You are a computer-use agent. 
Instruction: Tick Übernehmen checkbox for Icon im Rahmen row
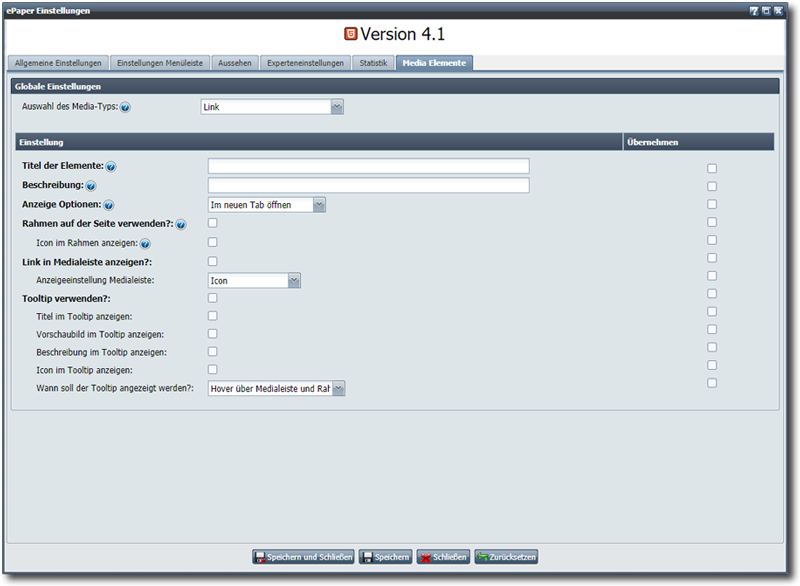point(712,240)
